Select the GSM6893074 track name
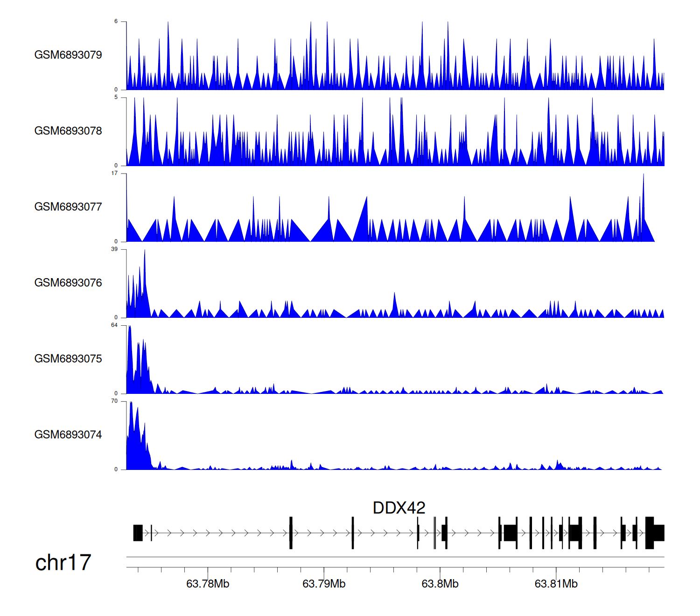 coord(68,435)
